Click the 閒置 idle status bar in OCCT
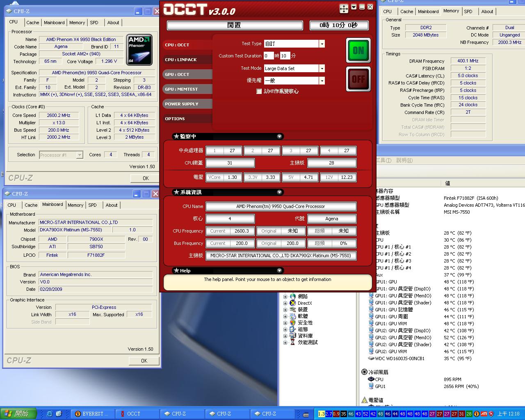 [x=235, y=25]
